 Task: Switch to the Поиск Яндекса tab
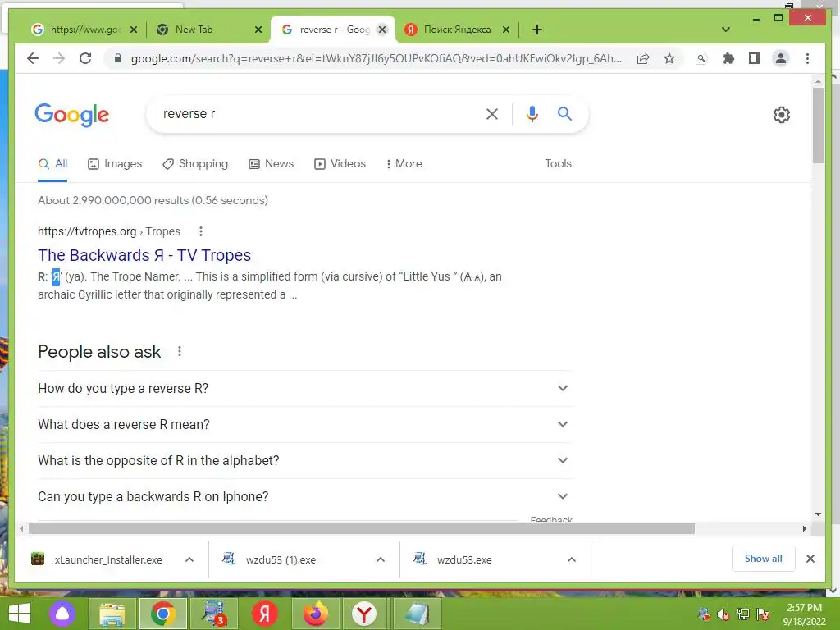(x=457, y=30)
